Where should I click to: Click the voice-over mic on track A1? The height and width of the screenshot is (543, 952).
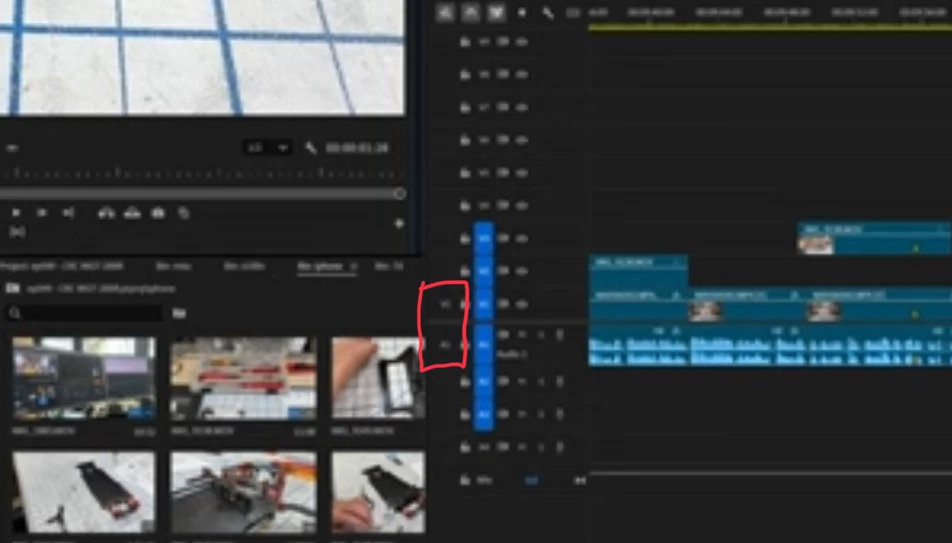pyautogui.click(x=559, y=335)
